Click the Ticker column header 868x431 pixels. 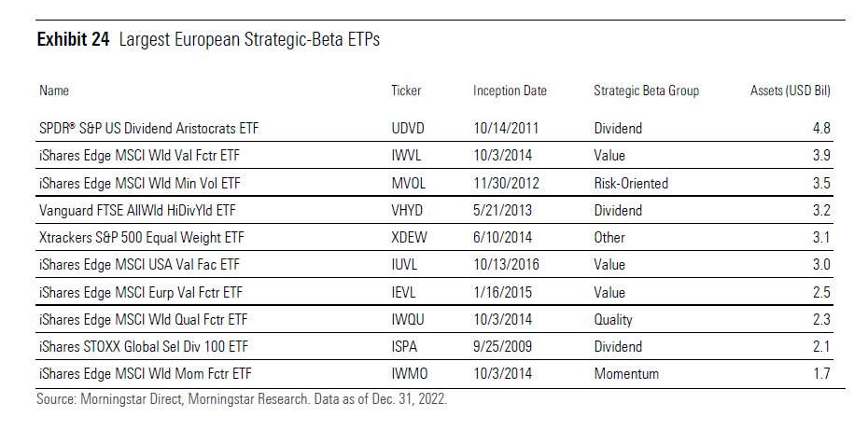406,91
